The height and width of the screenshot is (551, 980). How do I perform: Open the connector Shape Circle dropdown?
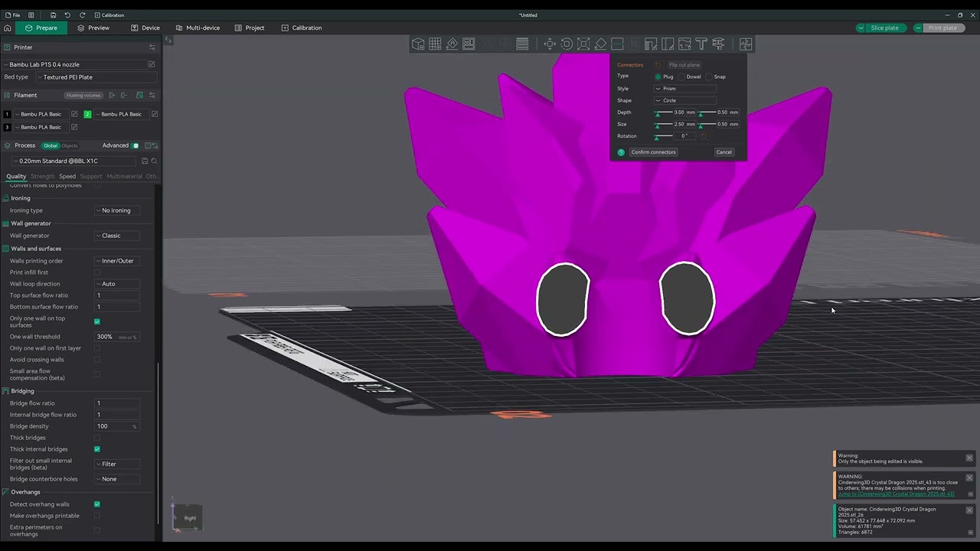click(x=685, y=100)
